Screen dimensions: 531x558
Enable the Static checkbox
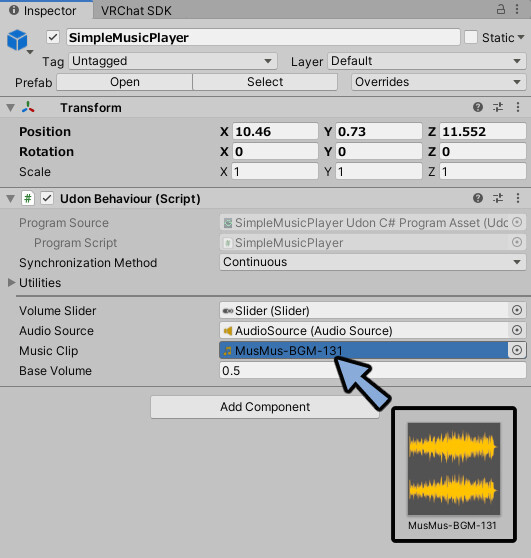471,37
